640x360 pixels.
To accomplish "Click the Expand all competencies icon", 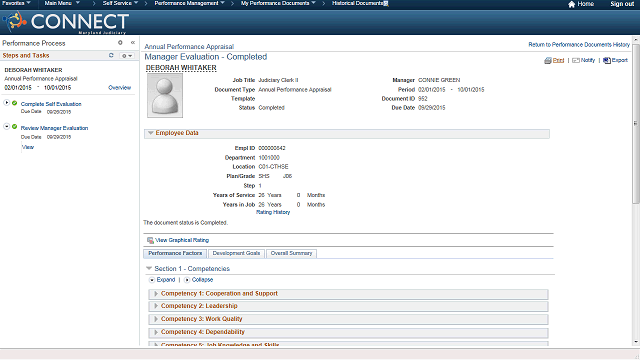I will (152, 280).
